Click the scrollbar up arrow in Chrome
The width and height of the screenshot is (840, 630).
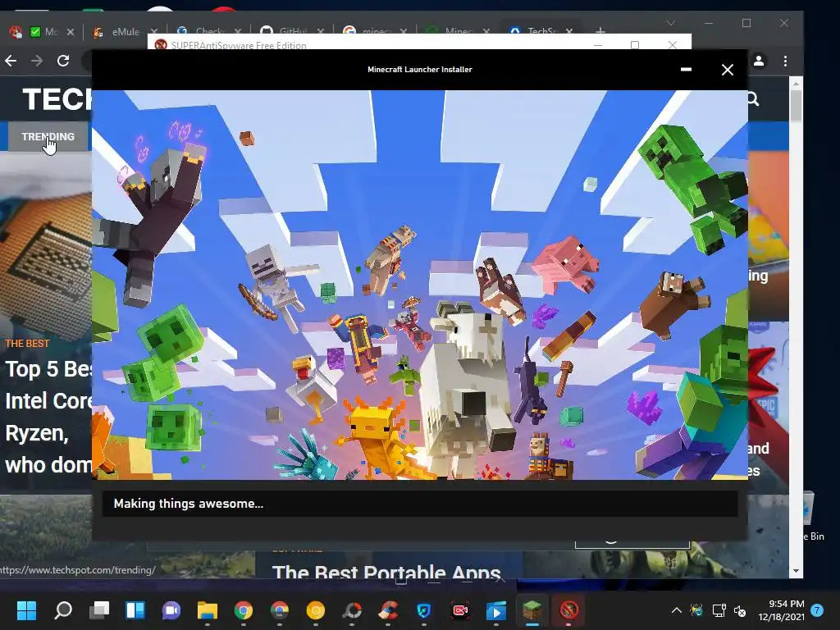click(x=796, y=84)
